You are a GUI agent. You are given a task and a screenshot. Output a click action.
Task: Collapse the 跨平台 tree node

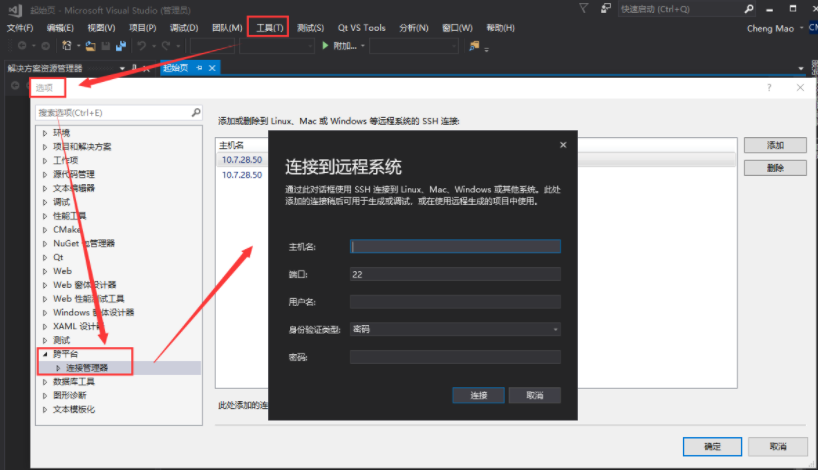pyautogui.click(x=45, y=354)
